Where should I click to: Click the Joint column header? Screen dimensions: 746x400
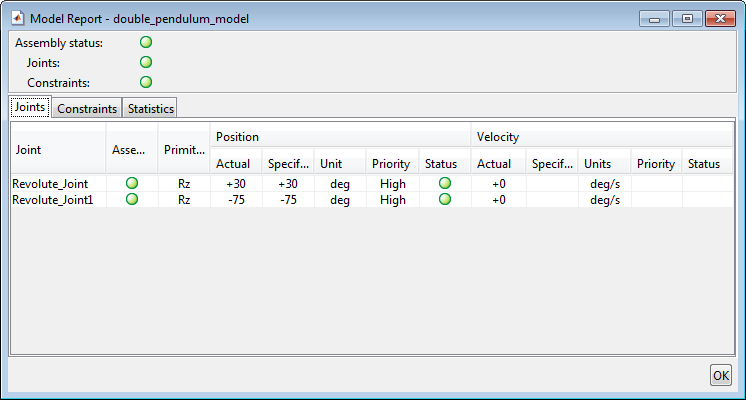(x=58, y=150)
